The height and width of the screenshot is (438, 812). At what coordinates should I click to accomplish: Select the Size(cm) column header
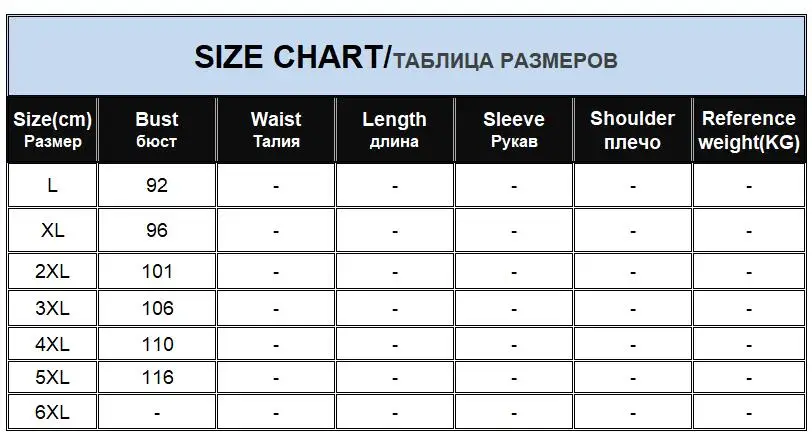click(x=52, y=129)
